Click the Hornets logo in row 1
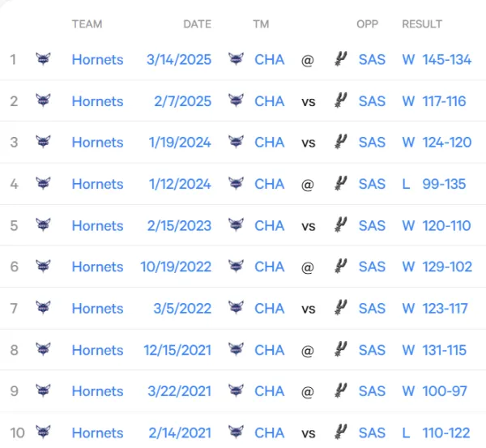Image resolution: width=486 pixels, height=448 pixels. pos(43,59)
